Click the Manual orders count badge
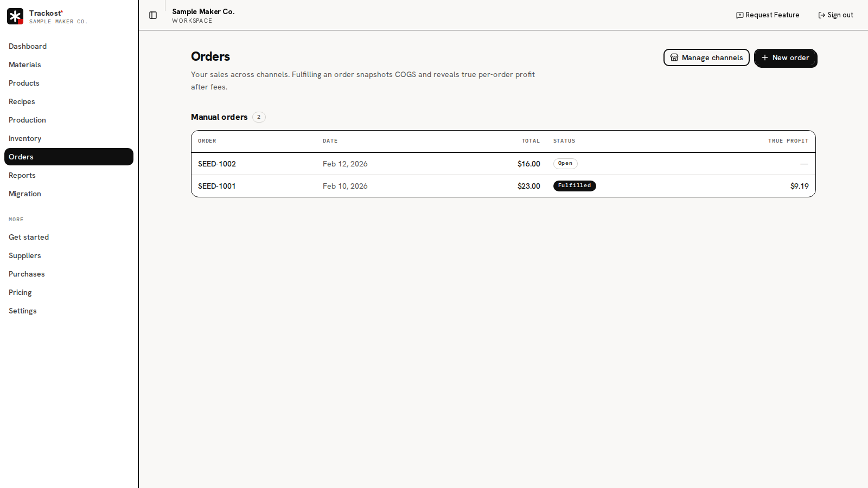 [259, 117]
